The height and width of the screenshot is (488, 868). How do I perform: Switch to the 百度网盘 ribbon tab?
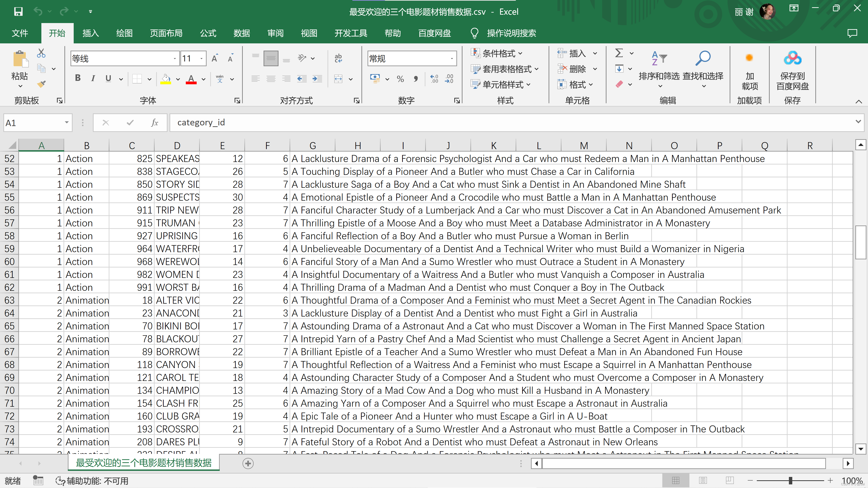pyautogui.click(x=434, y=33)
